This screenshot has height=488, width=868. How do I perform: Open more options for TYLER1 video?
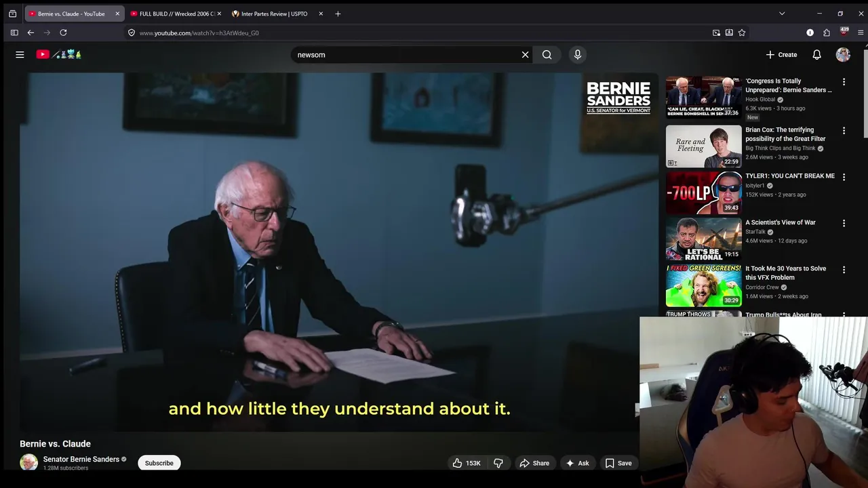[844, 177]
